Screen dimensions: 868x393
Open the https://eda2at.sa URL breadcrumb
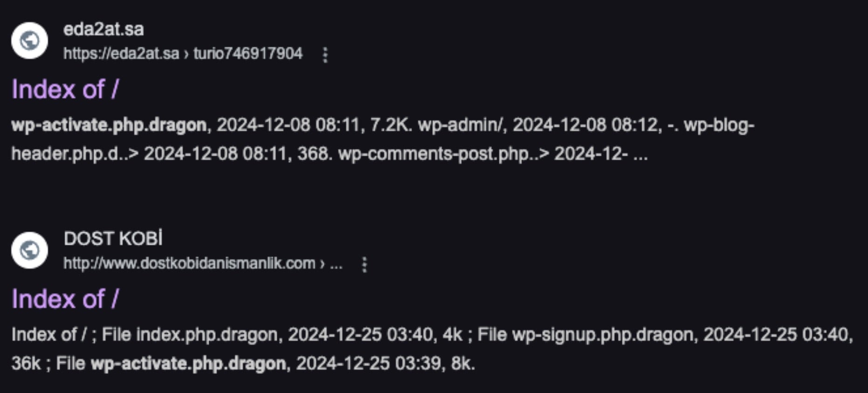coord(121,54)
